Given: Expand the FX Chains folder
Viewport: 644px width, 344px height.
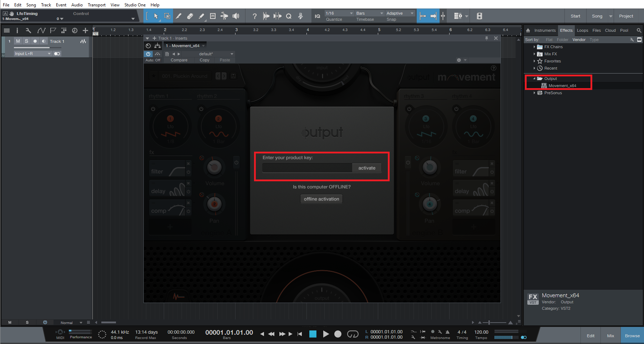Looking at the screenshot, I should click(x=534, y=47).
